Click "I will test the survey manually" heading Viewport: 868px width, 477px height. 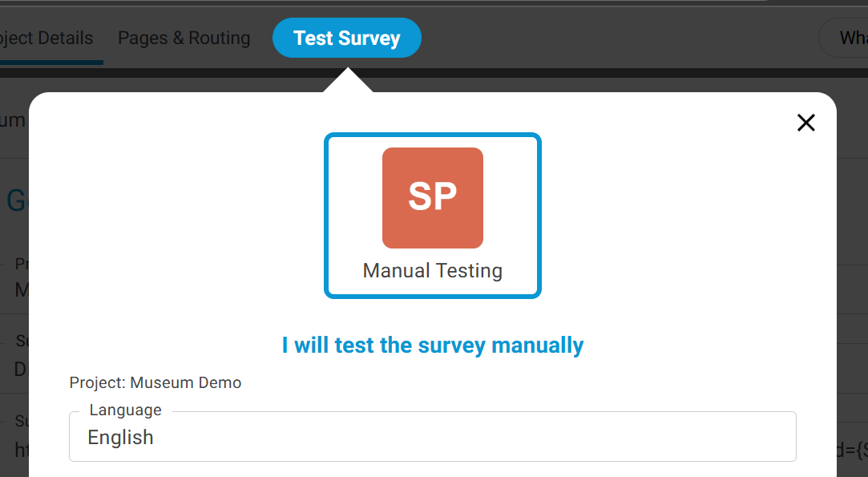tap(433, 346)
